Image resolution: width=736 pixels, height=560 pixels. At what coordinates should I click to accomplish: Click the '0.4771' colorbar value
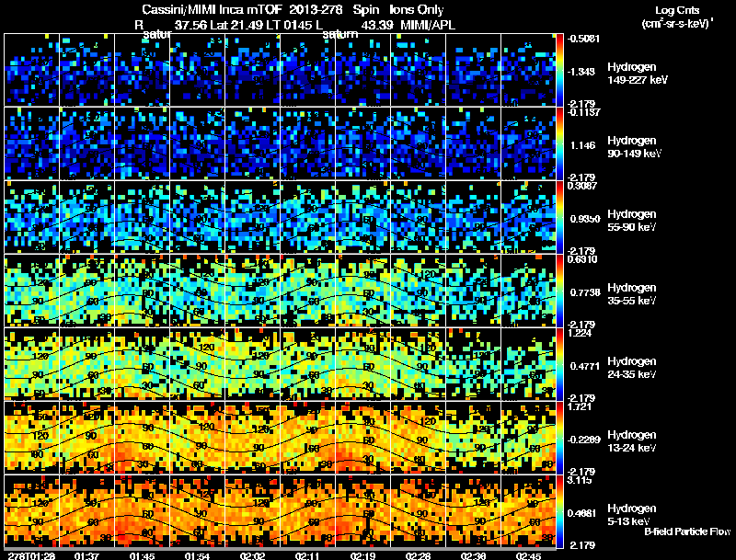click(585, 366)
